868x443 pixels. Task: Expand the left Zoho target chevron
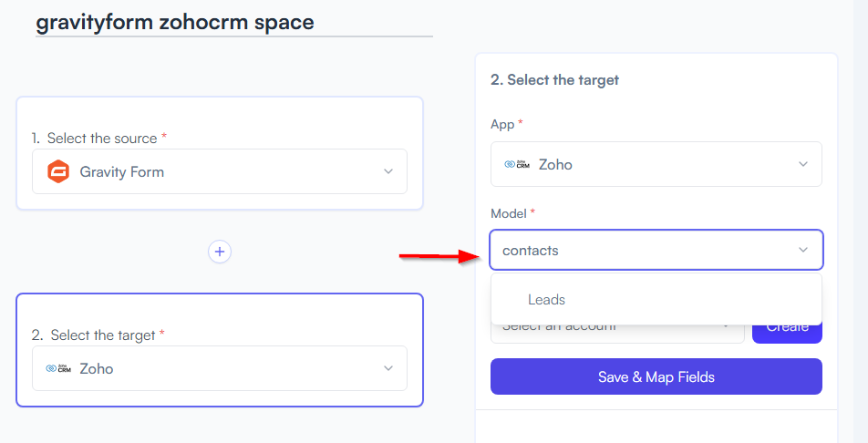(x=388, y=368)
